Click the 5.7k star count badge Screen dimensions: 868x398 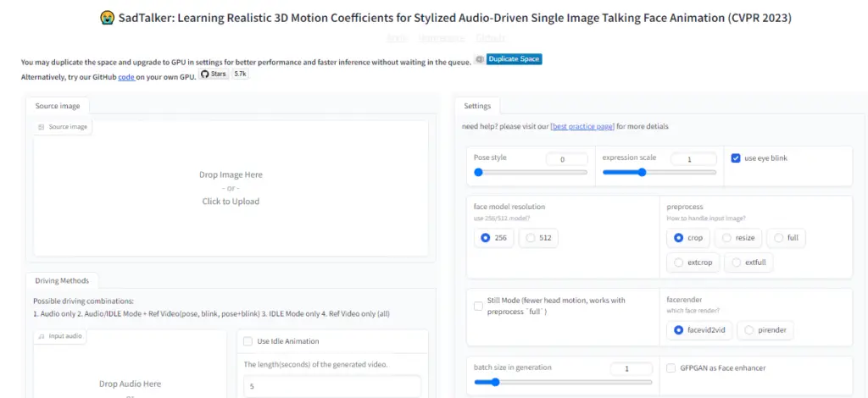(x=240, y=74)
